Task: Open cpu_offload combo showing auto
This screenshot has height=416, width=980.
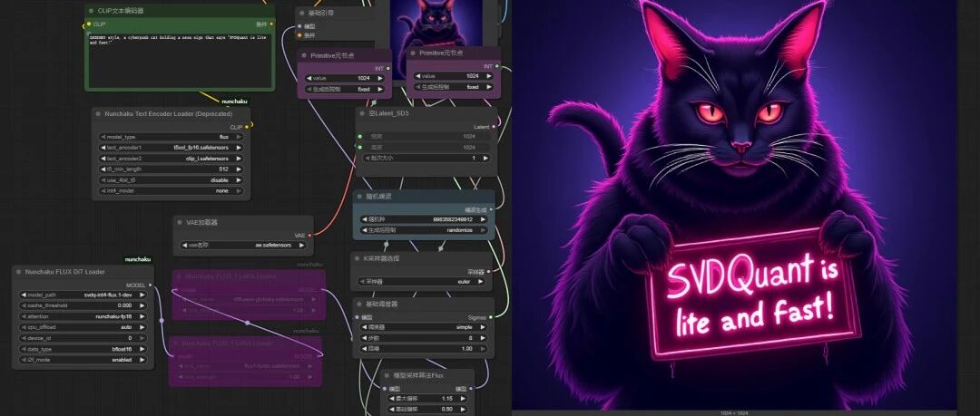Action: point(83,326)
